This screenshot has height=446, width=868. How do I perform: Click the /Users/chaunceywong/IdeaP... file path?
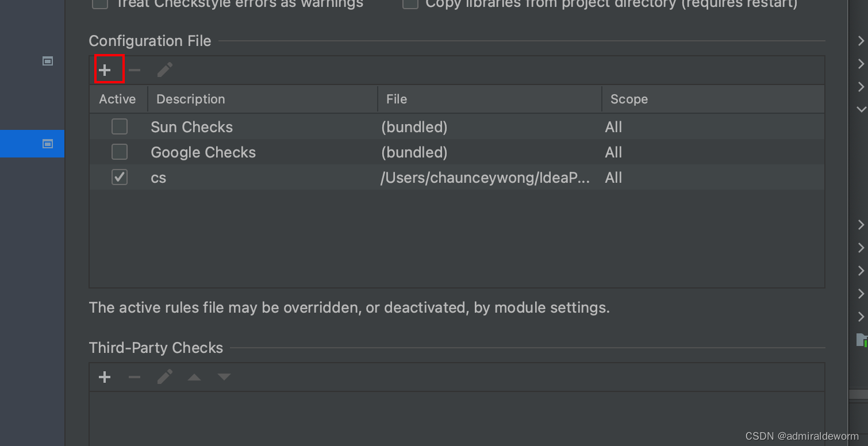pos(485,178)
